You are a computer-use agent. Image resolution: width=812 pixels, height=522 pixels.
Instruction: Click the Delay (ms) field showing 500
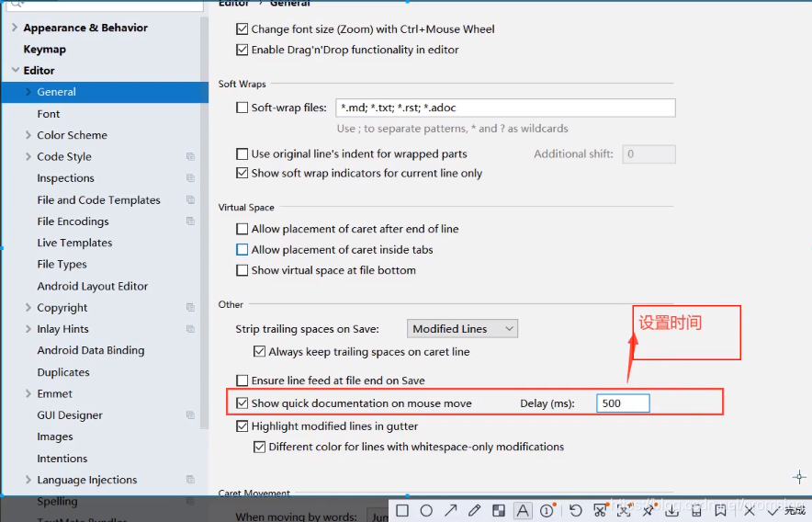click(623, 403)
